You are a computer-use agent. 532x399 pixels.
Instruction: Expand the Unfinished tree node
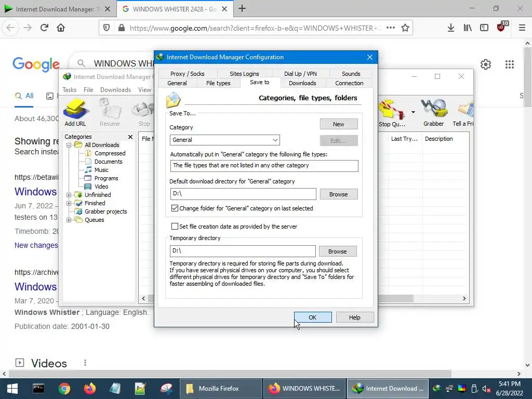coord(69,195)
